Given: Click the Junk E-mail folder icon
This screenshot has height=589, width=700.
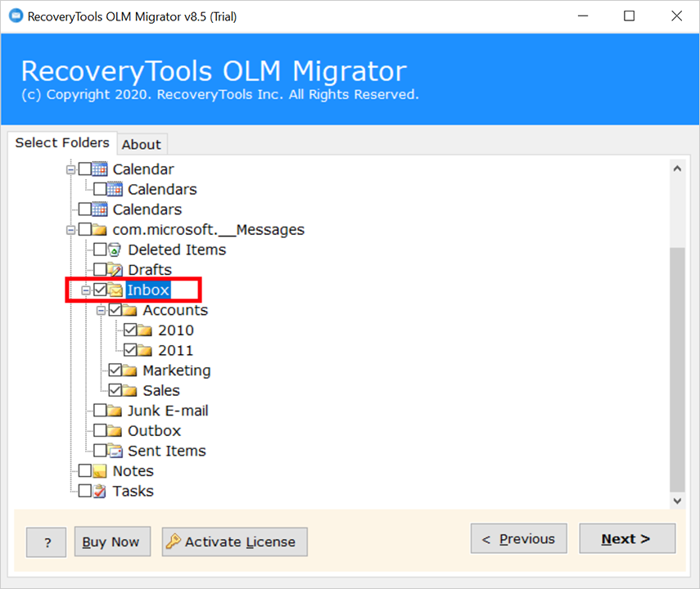Looking at the screenshot, I should tap(115, 411).
